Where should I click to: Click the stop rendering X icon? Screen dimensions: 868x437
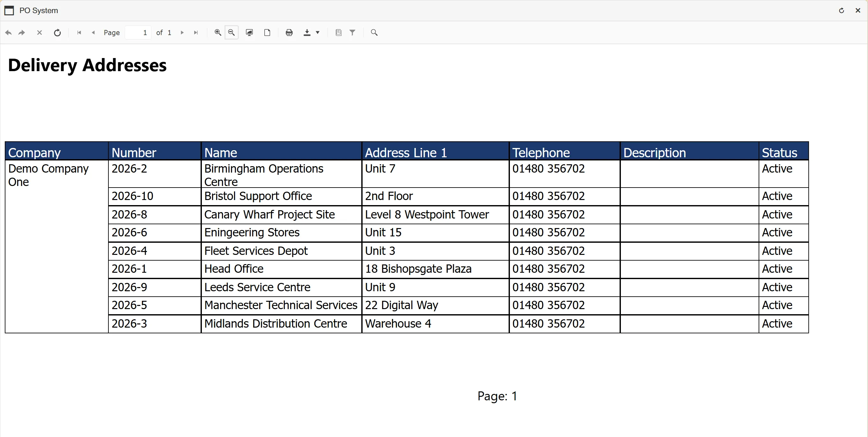point(40,33)
